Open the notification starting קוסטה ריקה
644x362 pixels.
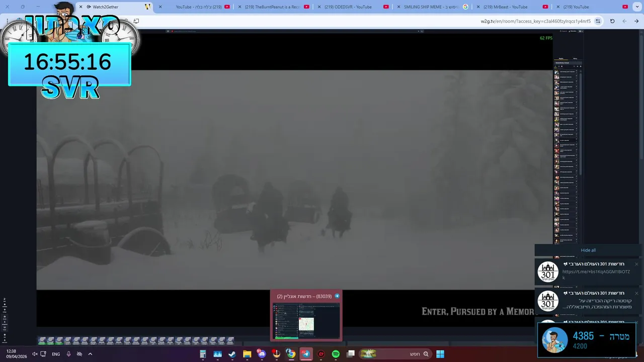pos(588,301)
